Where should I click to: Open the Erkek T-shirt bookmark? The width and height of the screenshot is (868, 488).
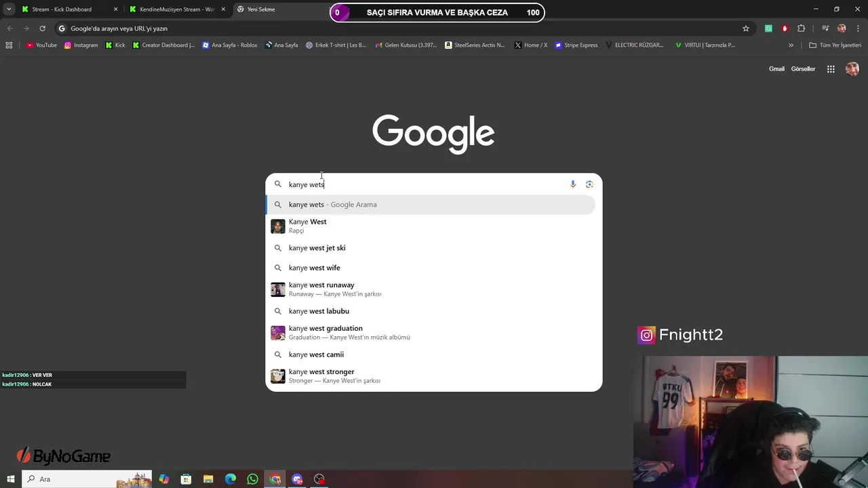336,45
